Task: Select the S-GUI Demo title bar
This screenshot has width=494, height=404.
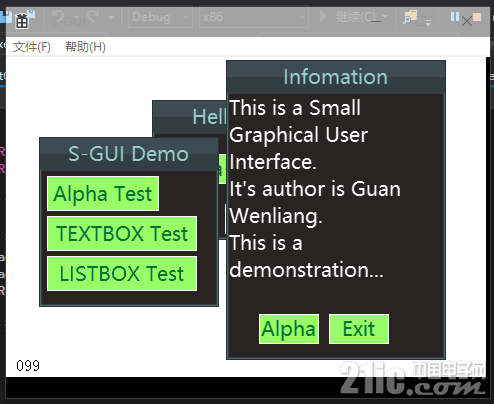Action: click(129, 154)
